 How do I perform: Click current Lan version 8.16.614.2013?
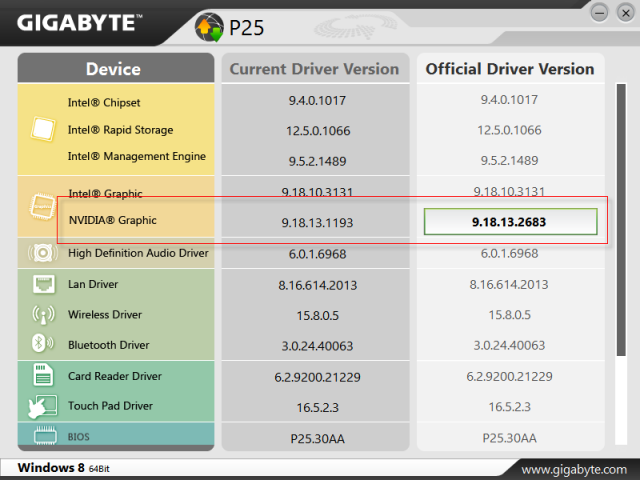318,285
